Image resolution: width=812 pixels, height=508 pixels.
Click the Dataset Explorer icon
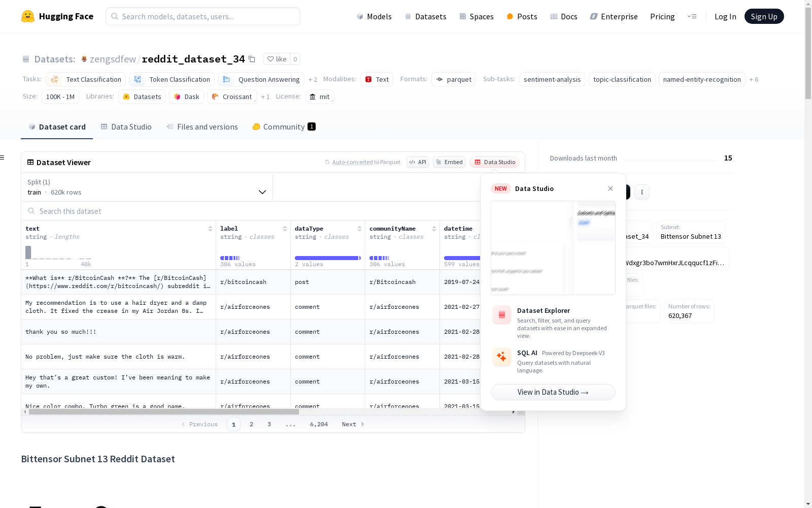[x=502, y=315]
